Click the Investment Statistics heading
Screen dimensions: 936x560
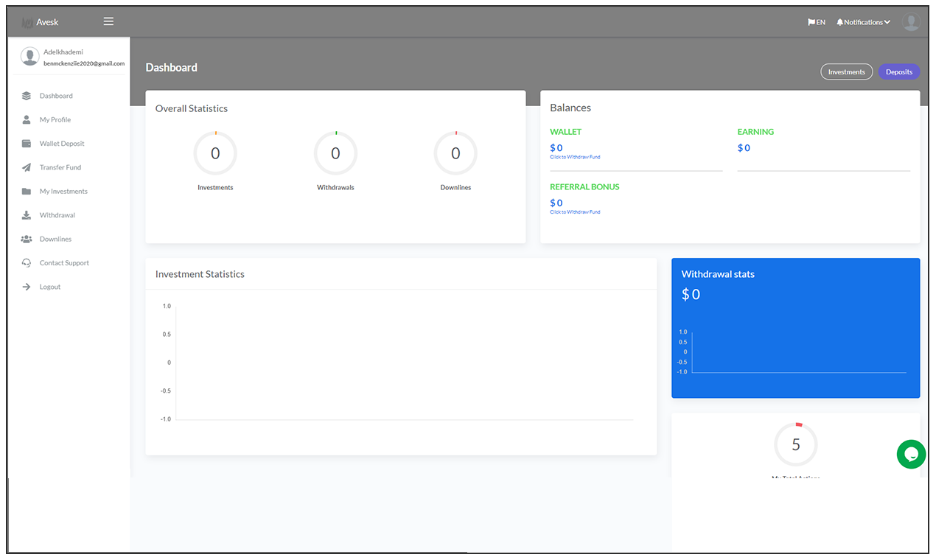[200, 274]
